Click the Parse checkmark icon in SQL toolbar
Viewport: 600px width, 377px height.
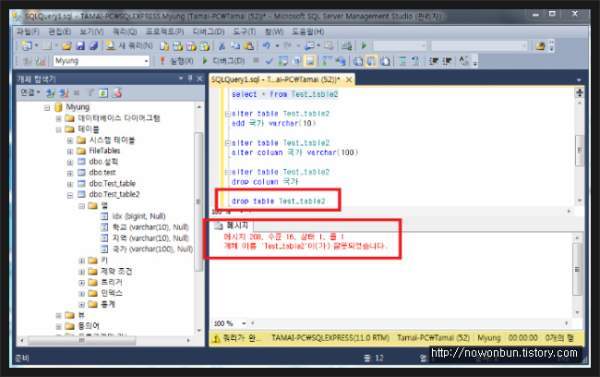click(269, 61)
